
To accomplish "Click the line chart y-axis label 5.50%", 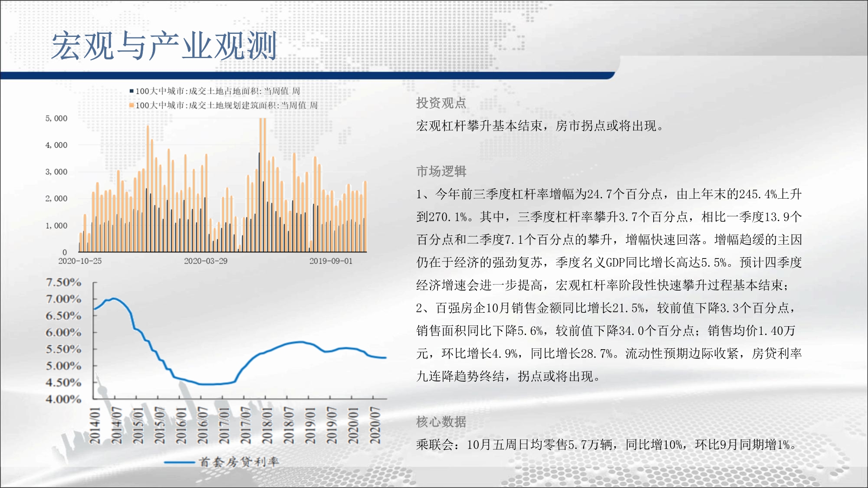I will click(x=63, y=349).
